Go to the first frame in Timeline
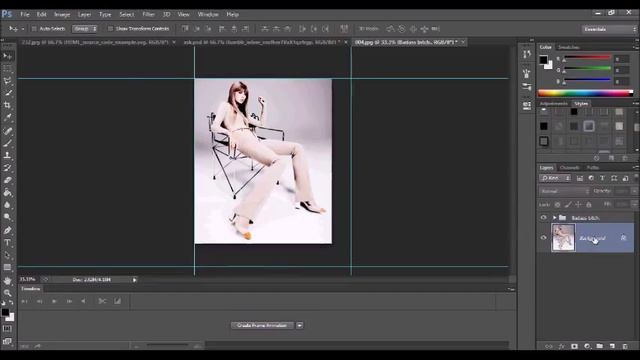This screenshot has width=640, height=360. 24,301
